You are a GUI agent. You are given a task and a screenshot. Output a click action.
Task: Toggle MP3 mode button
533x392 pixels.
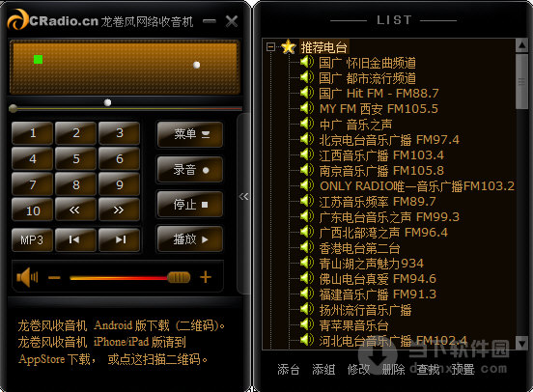point(32,239)
